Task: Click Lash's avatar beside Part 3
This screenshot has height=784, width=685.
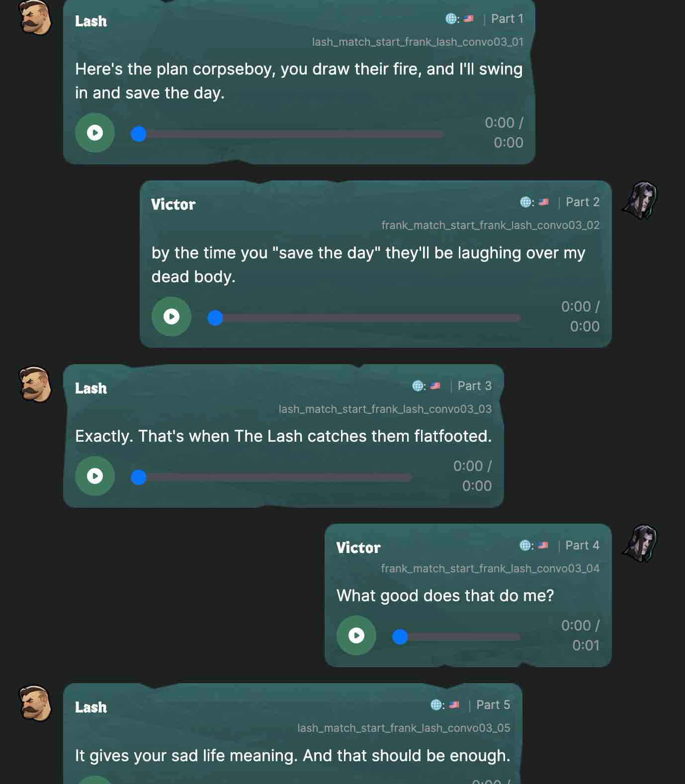Action: 35,385
